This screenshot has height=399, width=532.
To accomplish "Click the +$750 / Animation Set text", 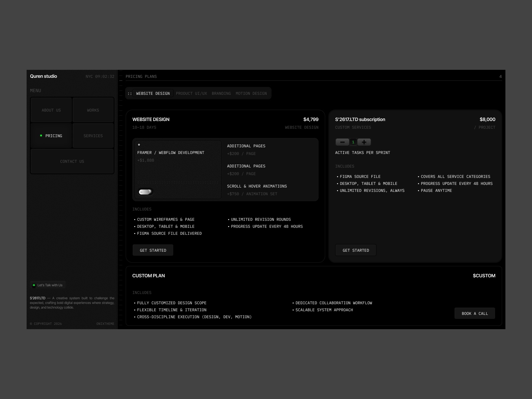I will point(252,194).
